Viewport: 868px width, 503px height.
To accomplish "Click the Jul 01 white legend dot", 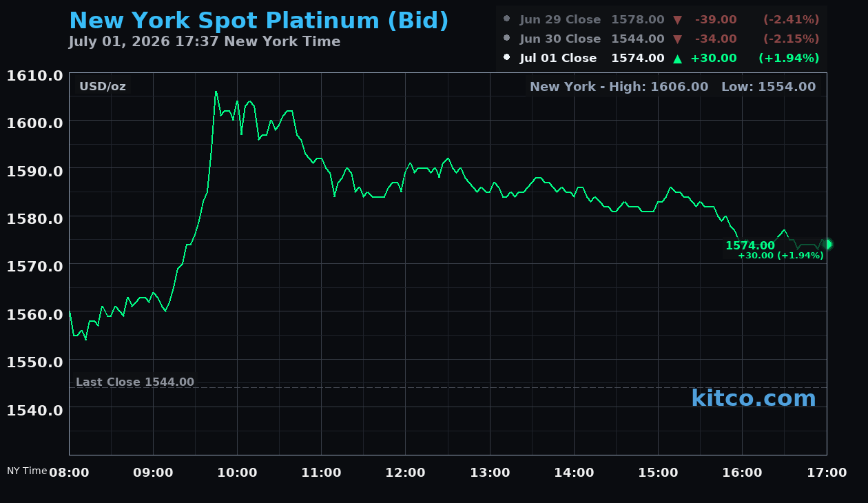I will 507,58.
